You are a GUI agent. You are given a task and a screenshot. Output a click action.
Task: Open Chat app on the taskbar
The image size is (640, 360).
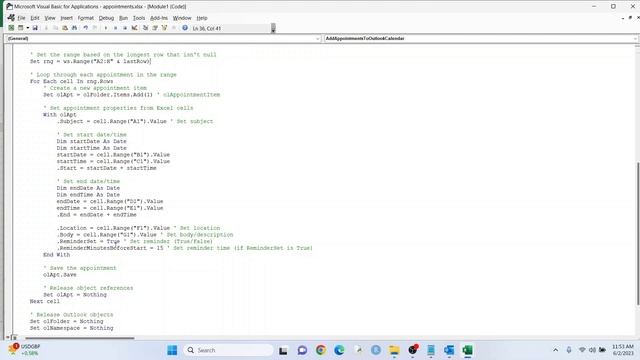pyautogui.click(x=302, y=350)
